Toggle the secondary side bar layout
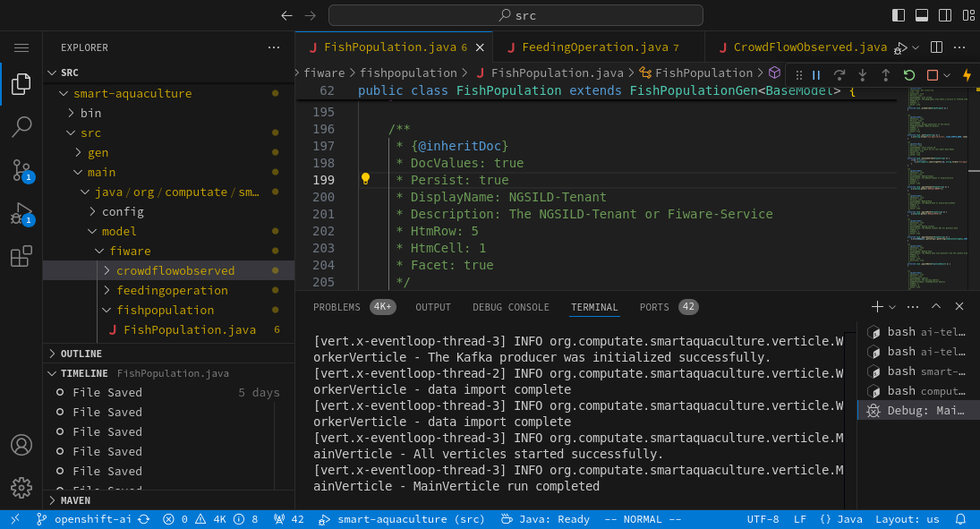The image size is (980, 529). pyautogui.click(x=945, y=15)
